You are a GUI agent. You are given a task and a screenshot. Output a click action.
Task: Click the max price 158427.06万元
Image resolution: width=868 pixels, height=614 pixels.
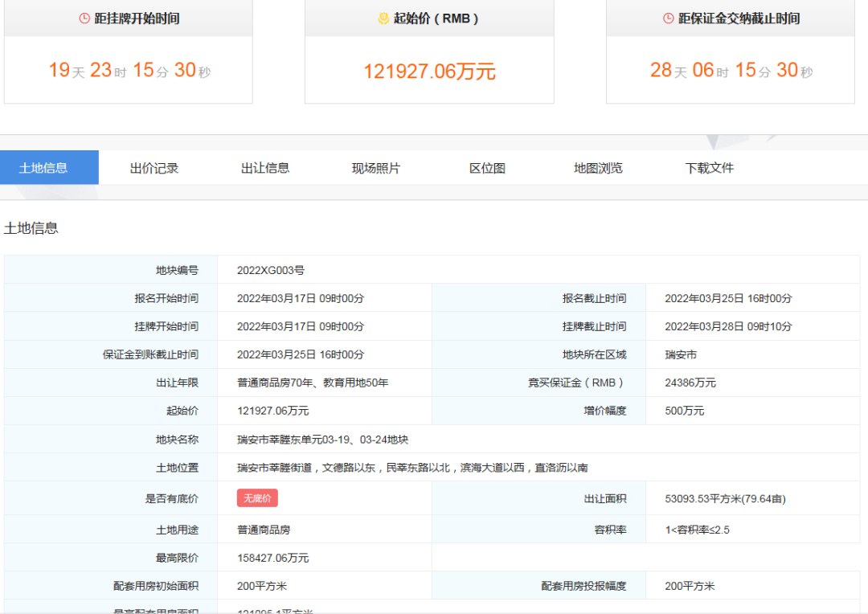(273, 558)
